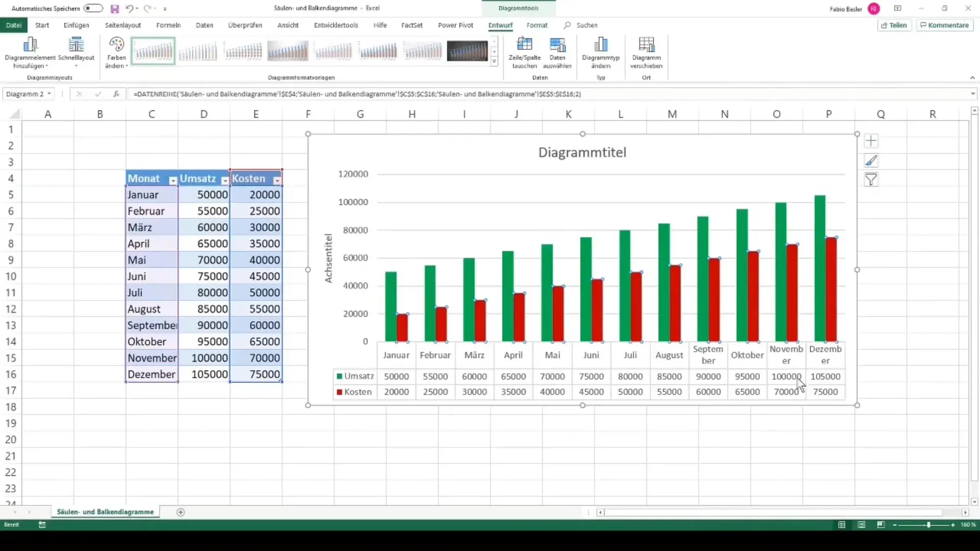Screen dimensions: 980x551
Task: Select the Säulen- und Balkendiagramme sheet tab
Action: tap(105, 512)
